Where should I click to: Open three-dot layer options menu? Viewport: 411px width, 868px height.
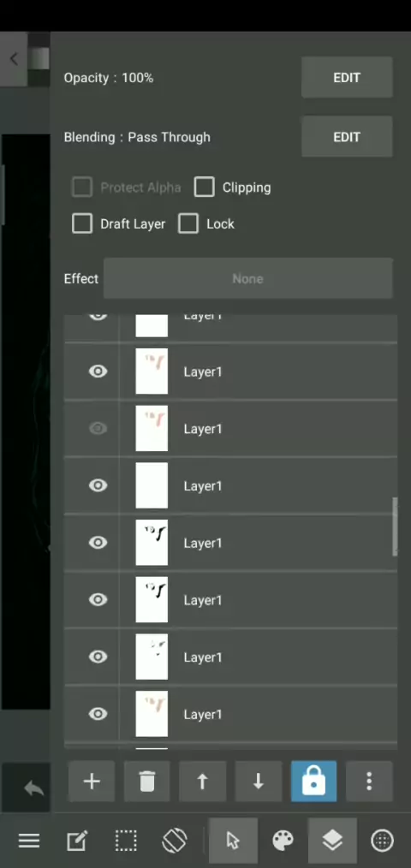click(369, 781)
